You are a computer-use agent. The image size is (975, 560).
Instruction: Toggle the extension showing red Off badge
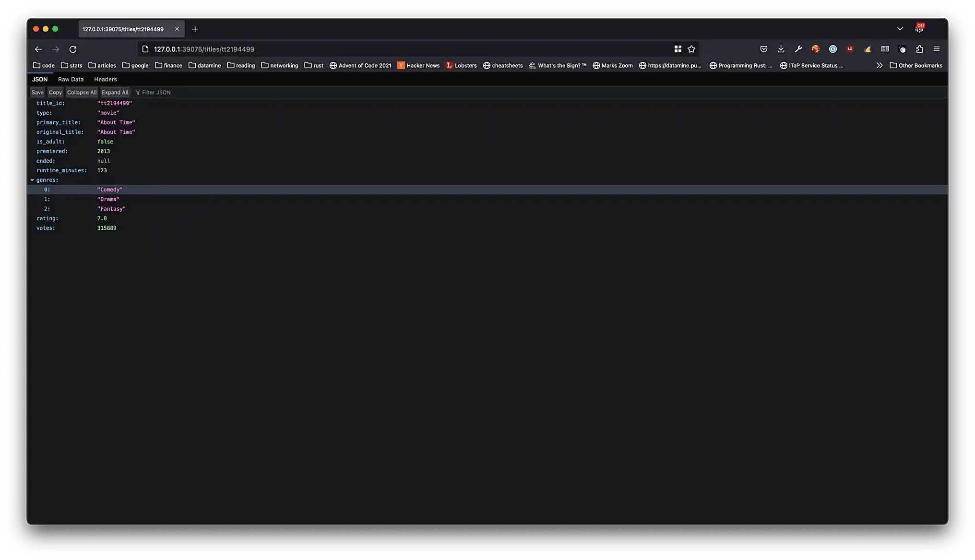919,28
